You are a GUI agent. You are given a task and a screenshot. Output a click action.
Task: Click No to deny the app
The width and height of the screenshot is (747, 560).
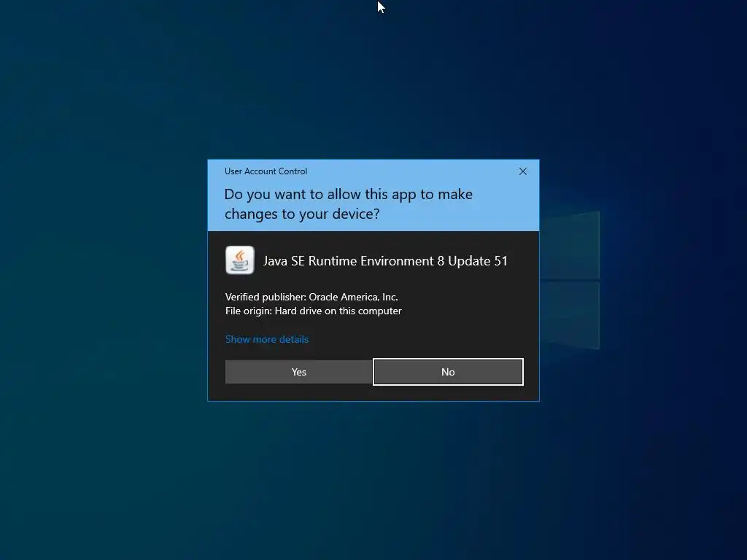(448, 372)
